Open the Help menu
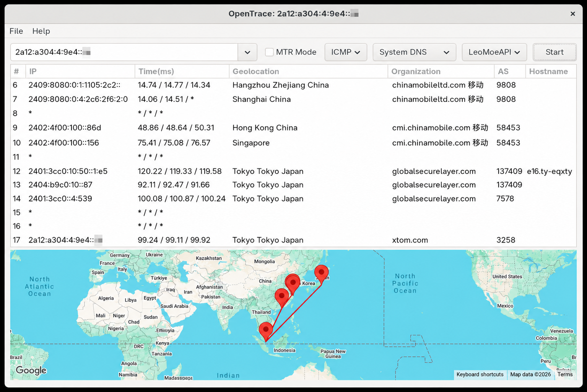The width and height of the screenshot is (587, 392). 41,31
